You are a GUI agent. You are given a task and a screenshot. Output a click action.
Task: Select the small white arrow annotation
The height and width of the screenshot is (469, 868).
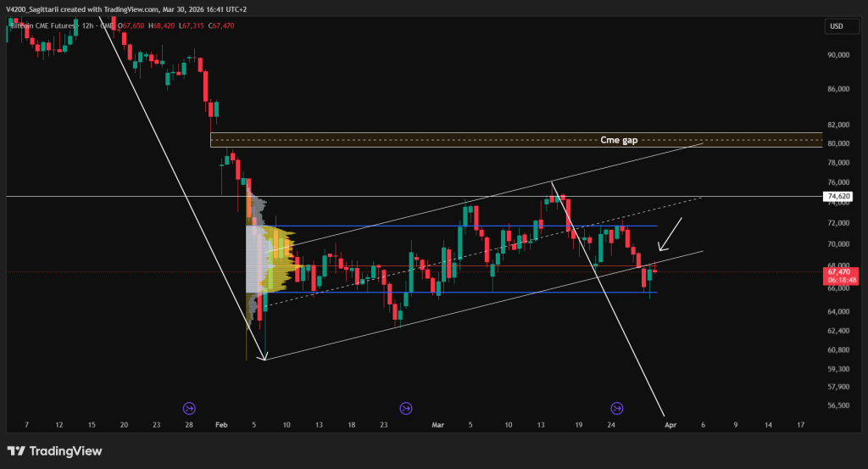point(670,235)
